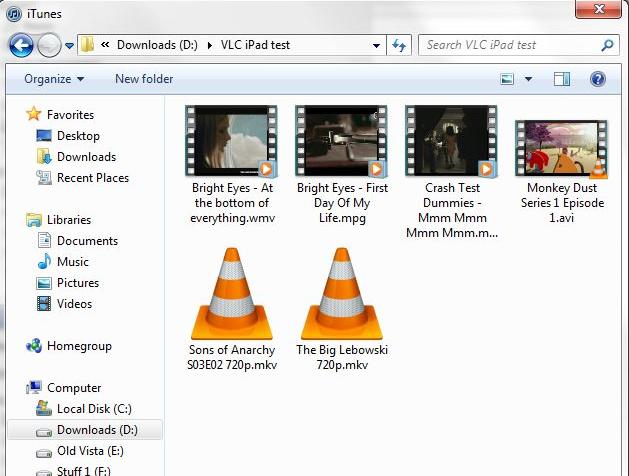This screenshot has width=629, height=476.
Task: Click the Documents library icon
Action: [44, 241]
